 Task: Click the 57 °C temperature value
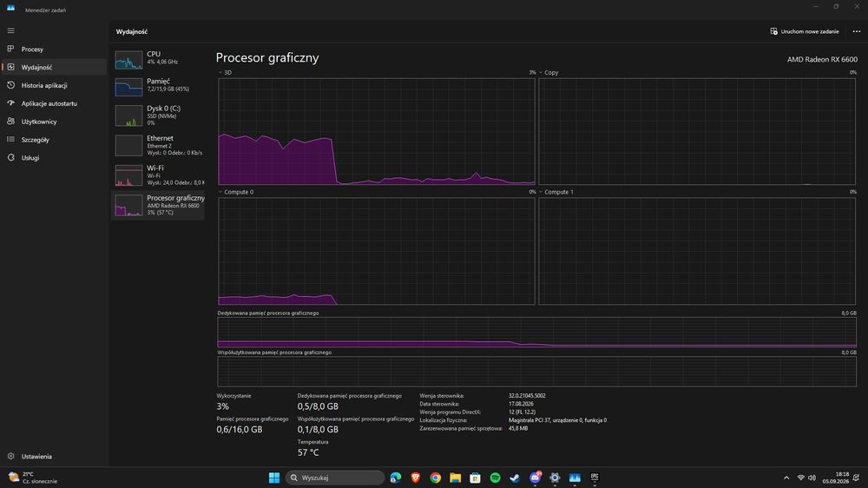(x=308, y=452)
